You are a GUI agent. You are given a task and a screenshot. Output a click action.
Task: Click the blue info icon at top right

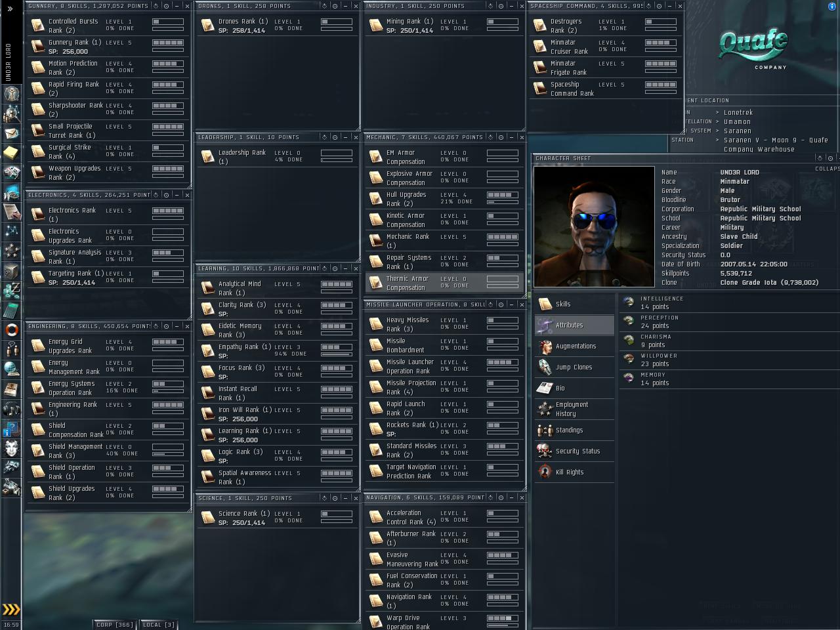(833, 7)
